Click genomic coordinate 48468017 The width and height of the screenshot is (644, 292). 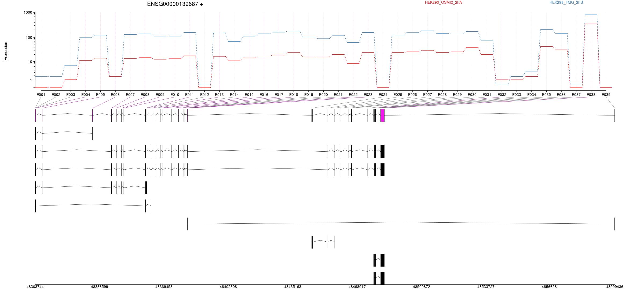[357, 287]
